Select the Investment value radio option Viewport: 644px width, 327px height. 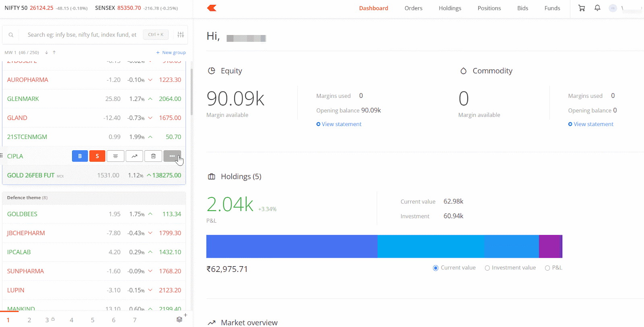[x=487, y=268]
